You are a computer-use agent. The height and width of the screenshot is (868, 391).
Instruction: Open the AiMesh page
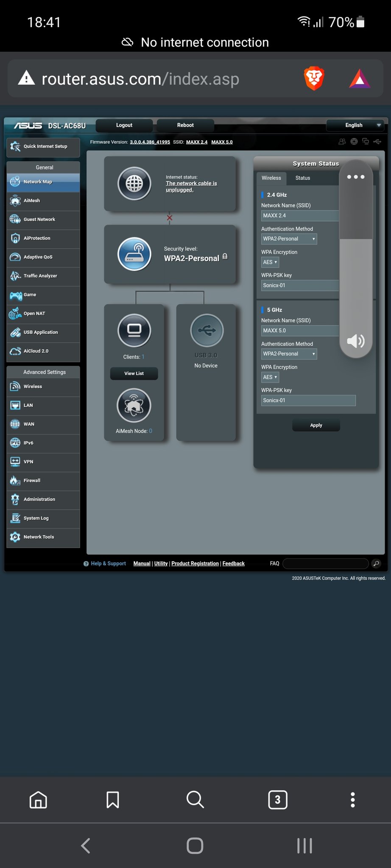[43, 201]
